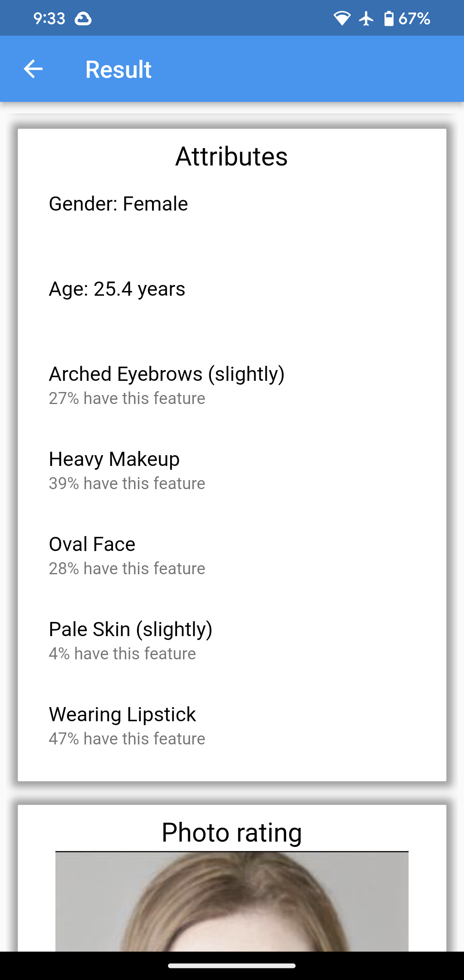
Task: Tap the back arrow icon
Action: tap(34, 69)
